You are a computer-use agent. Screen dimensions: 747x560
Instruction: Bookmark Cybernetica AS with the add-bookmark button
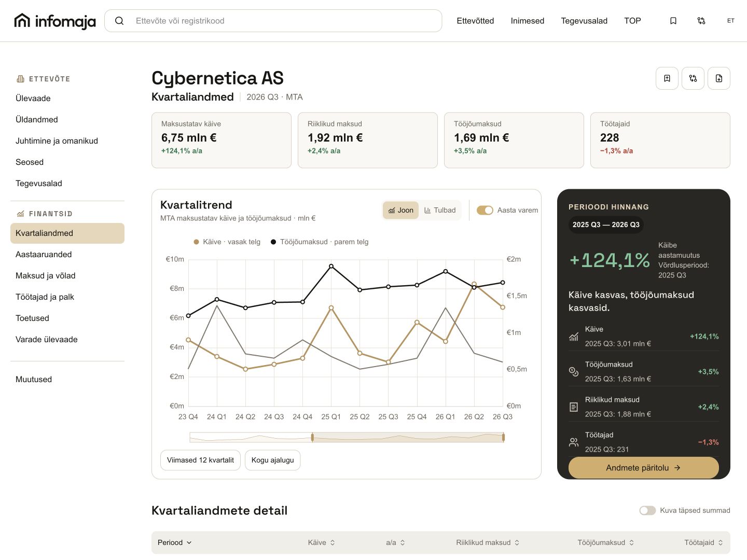[667, 78]
